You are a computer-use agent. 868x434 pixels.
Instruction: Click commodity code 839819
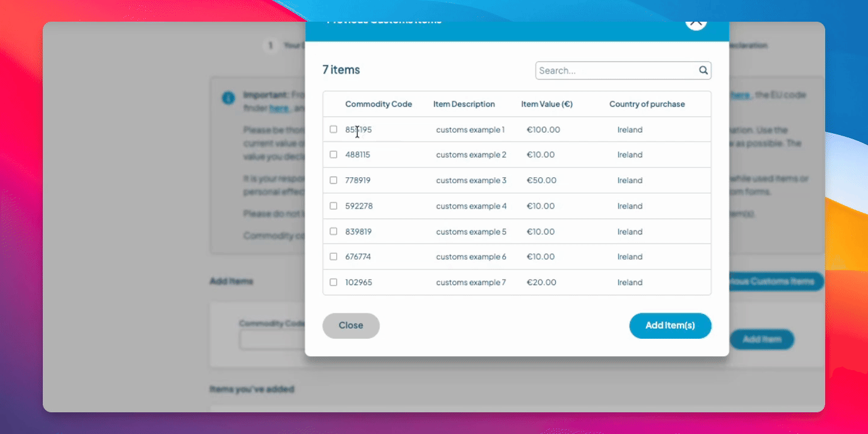[x=359, y=231]
